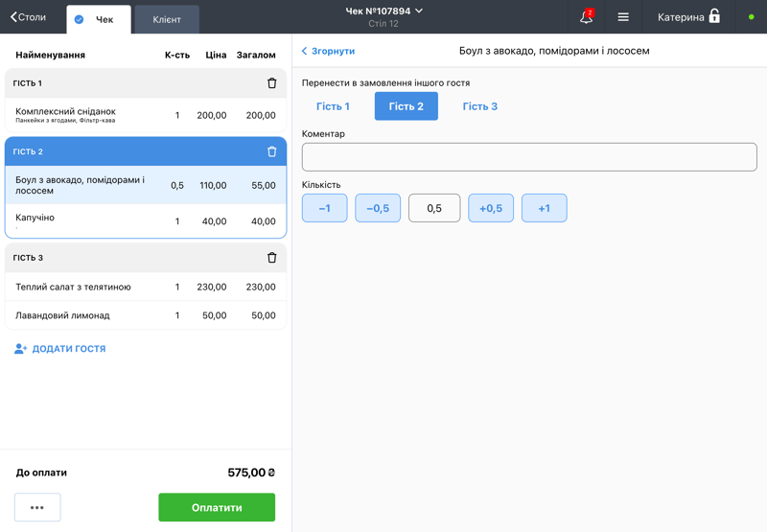Open the hamburger menu
Viewport: 767px width, 532px height.
pyautogui.click(x=623, y=17)
